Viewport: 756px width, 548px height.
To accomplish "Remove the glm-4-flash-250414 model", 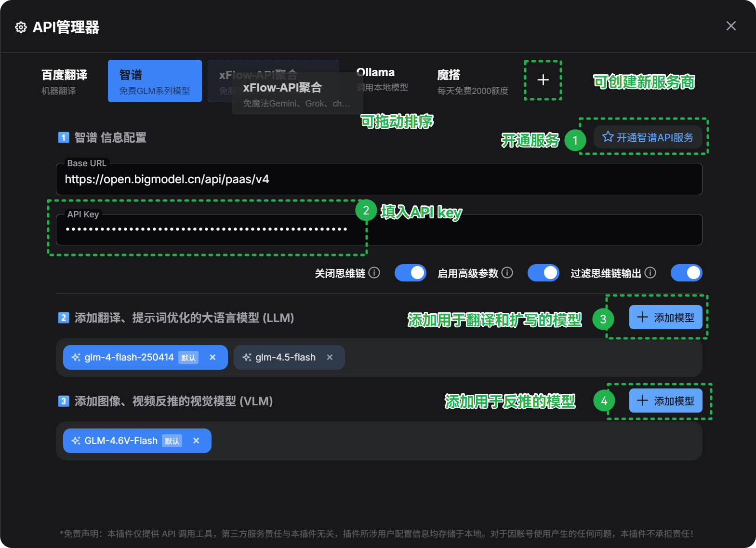I will [212, 357].
